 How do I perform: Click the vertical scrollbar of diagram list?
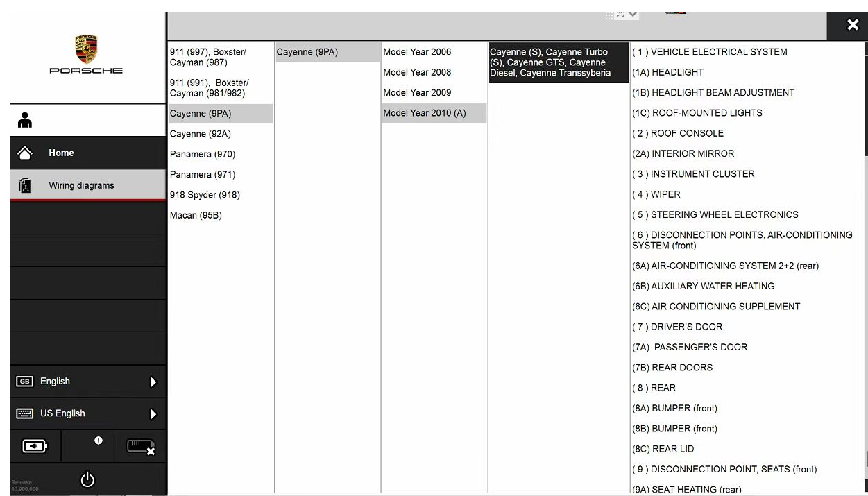click(865, 97)
